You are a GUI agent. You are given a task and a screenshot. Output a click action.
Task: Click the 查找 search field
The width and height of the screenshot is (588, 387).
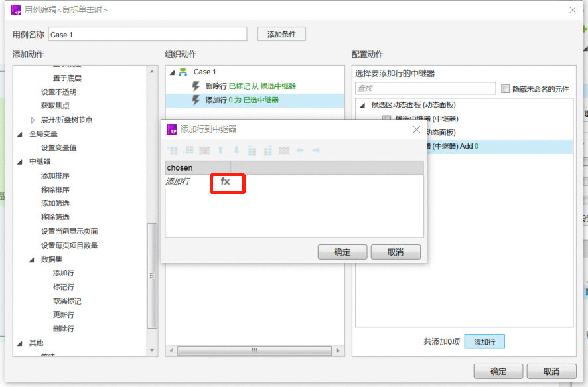click(x=425, y=88)
